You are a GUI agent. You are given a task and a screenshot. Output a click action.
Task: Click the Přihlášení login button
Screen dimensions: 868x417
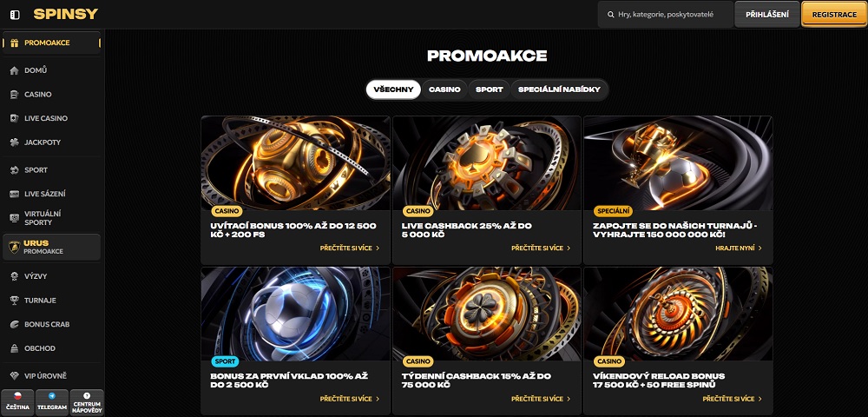(x=766, y=15)
